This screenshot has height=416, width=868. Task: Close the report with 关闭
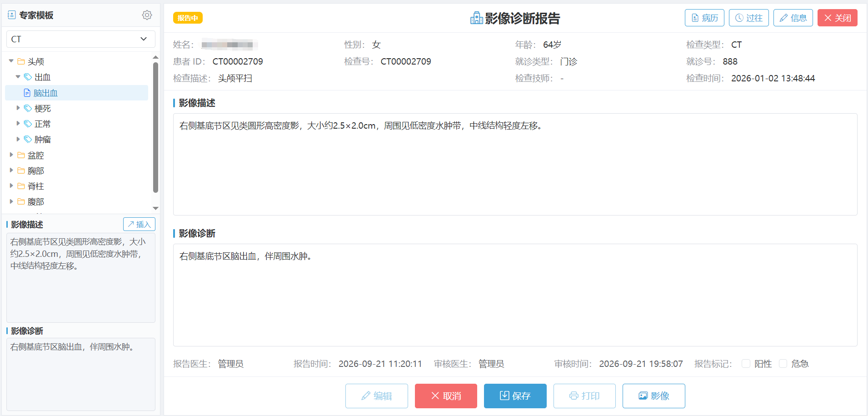click(838, 18)
